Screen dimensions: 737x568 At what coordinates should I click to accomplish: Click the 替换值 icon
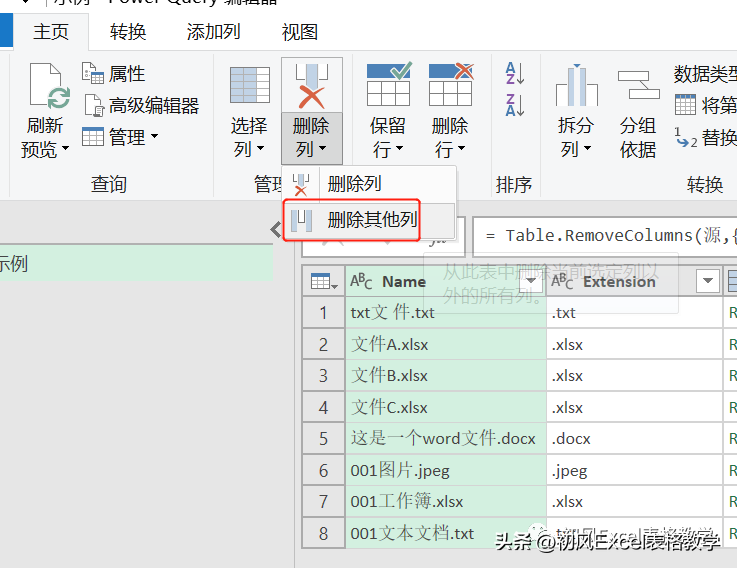click(686, 137)
